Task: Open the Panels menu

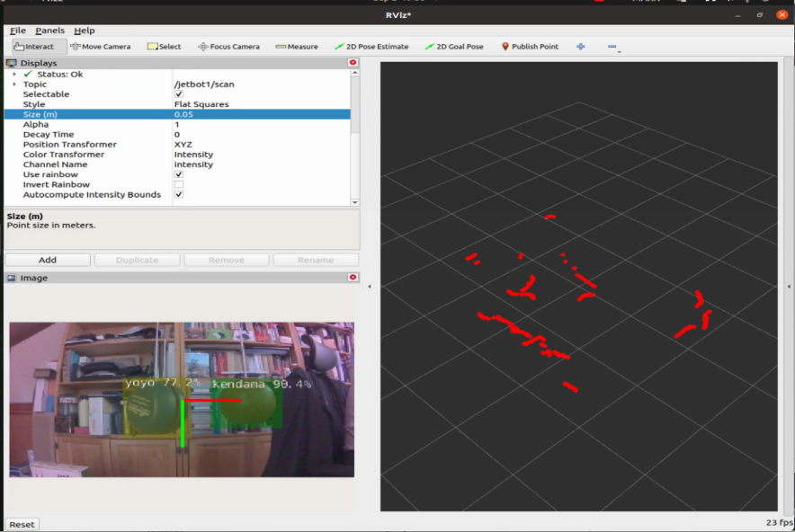Action: (x=49, y=31)
